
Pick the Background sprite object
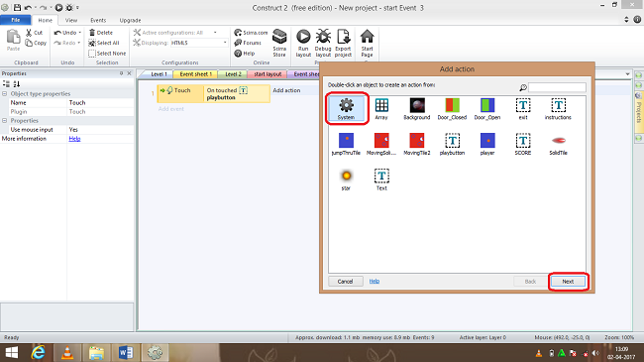tap(417, 109)
